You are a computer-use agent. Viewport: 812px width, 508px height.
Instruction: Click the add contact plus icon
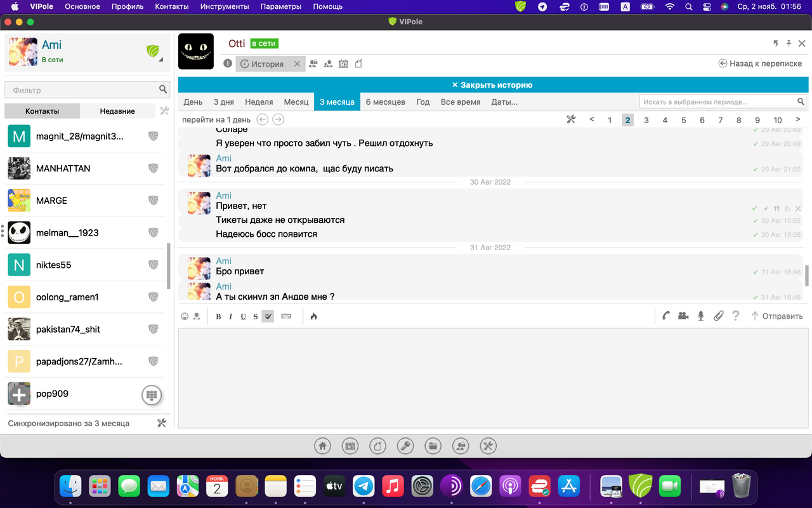[19, 395]
